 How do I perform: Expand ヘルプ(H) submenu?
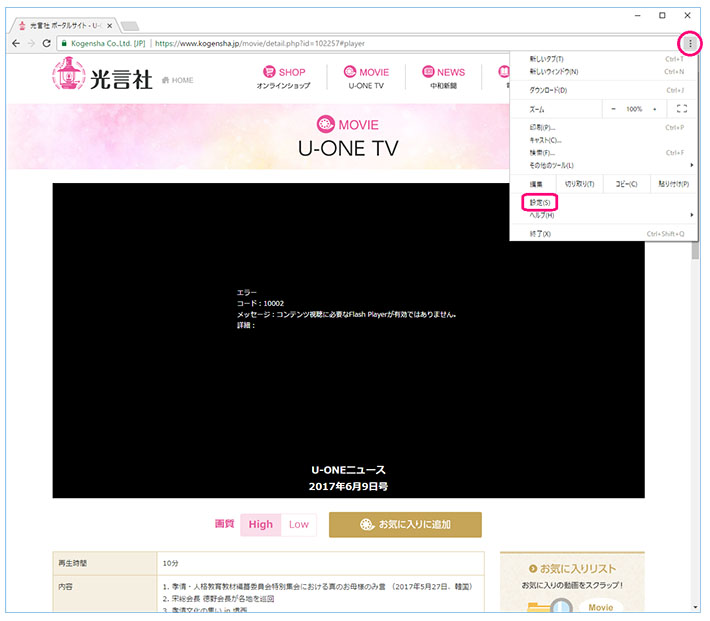click(604, 215)
